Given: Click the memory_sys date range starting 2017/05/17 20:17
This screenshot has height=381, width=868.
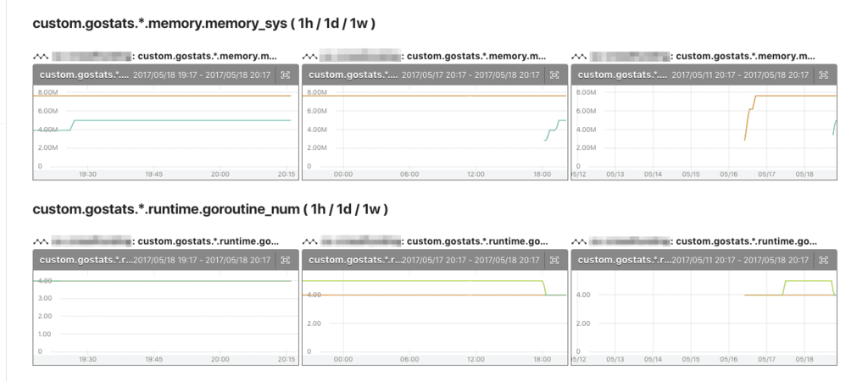Looking at the screenshot, I should point(470,75).
